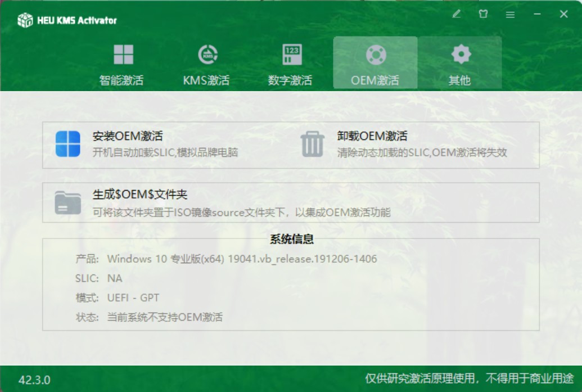Click the mode value 'UEFI - GPT'
The image size is (582, 392).
tap(133, 298)
